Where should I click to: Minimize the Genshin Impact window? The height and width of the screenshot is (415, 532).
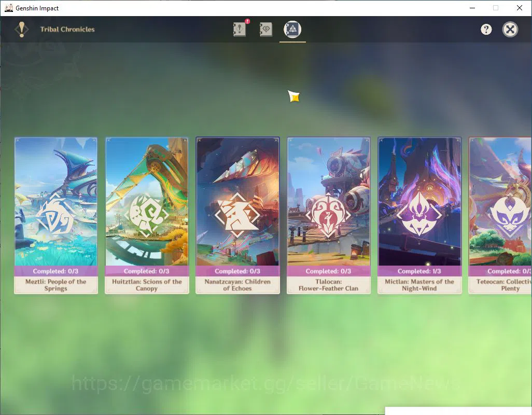coord(472,8)
